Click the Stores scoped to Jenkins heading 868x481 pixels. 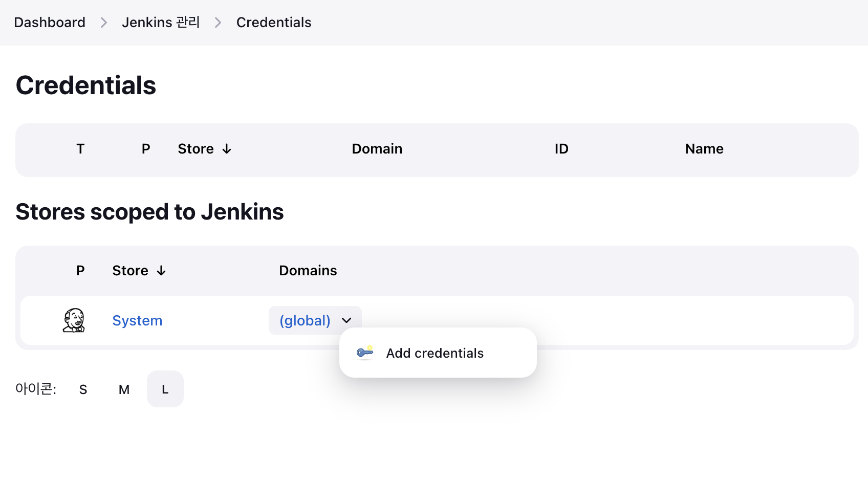pyautogui.click(x=149, y=212)
